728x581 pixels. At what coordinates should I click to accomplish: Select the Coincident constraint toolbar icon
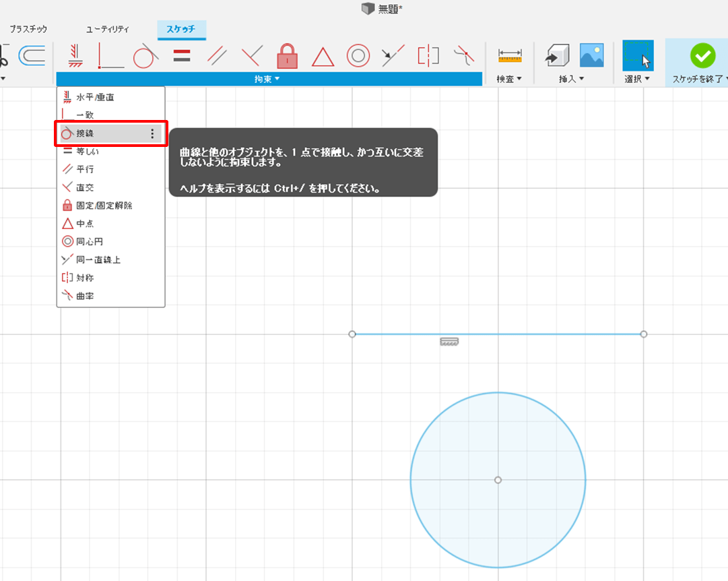[110, 56]
